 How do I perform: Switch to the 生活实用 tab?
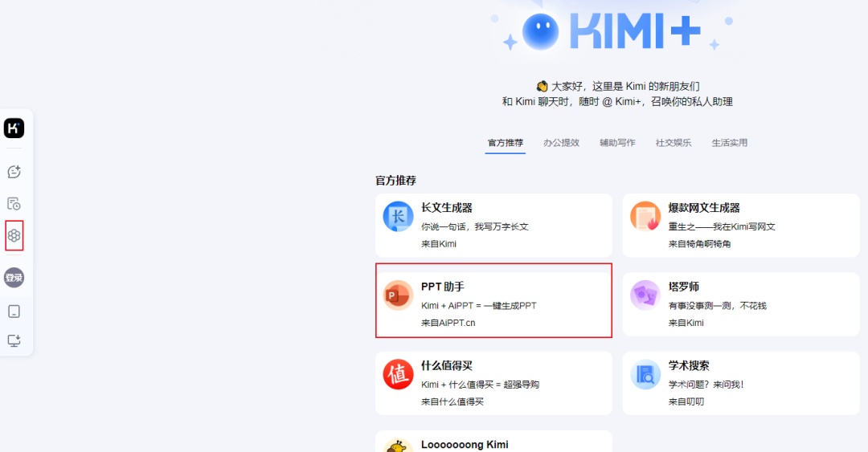729,143
